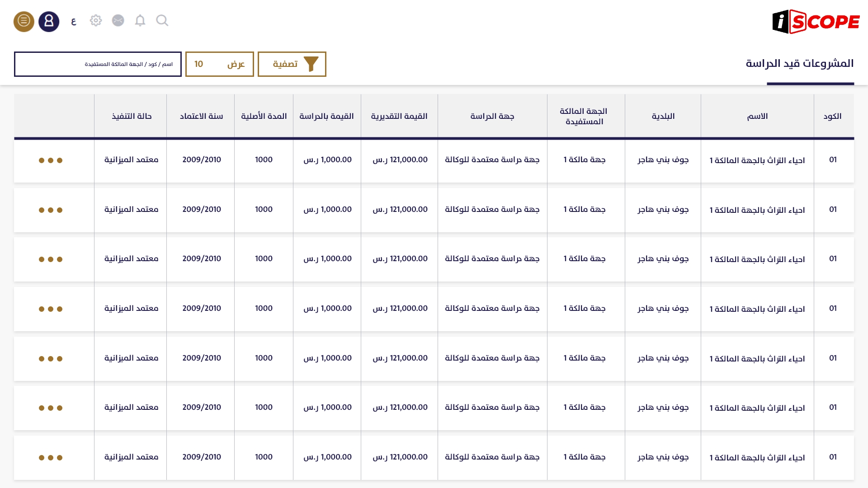Screen dimensions: 868x488
Task: Sort by the الكود column header
Action: pos(832,116)
